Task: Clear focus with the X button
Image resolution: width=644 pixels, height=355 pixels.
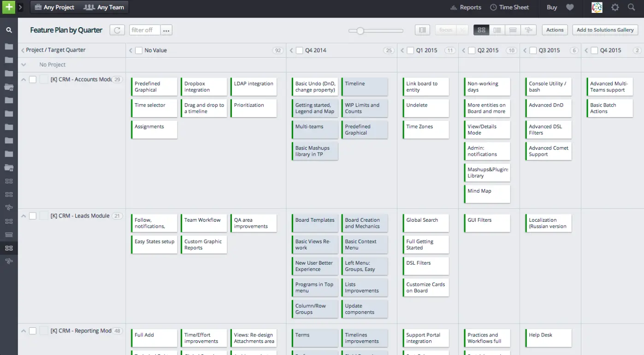Action: 462,30
